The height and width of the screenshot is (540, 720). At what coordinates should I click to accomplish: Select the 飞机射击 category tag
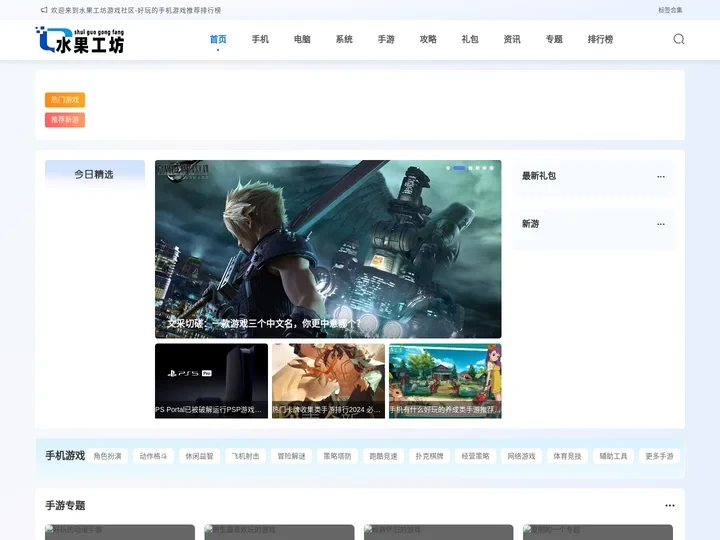245,456
